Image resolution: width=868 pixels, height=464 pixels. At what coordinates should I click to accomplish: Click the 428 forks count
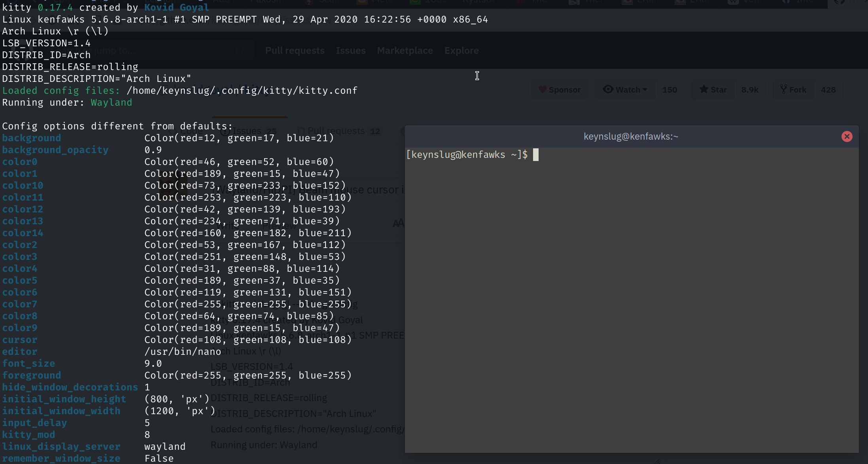click(x=828, y=89)
